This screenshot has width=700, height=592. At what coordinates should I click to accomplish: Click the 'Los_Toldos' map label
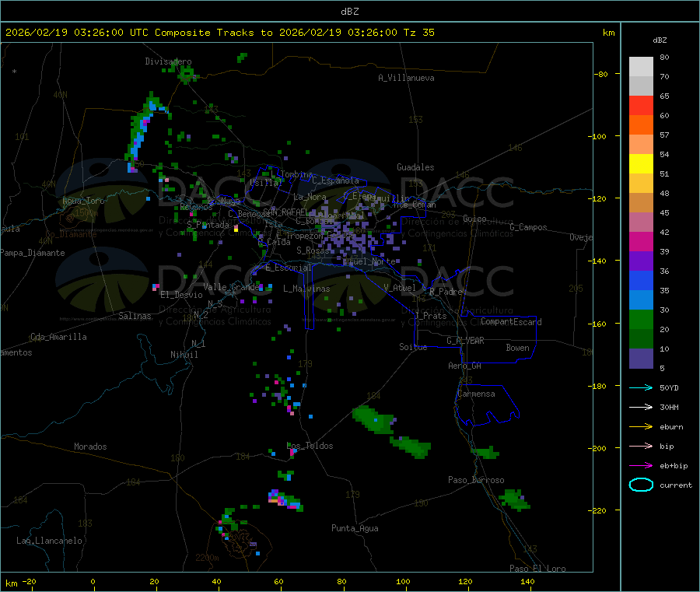[x=310, y=446]
